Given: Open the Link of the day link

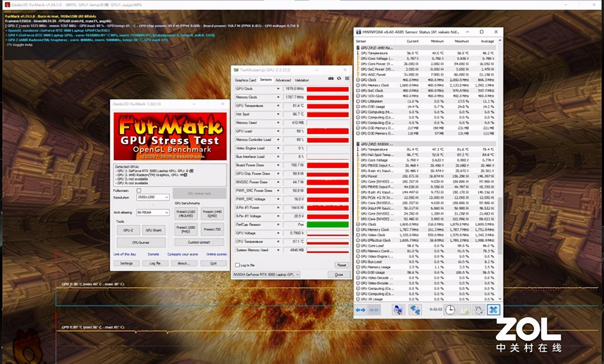Looking at the screenshot, I should tap(125, 254).
